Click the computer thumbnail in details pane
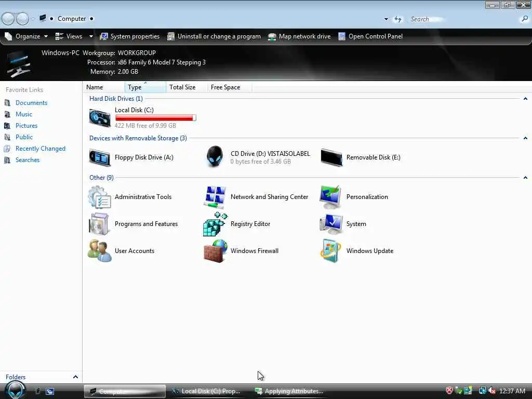 coord(19,63)
